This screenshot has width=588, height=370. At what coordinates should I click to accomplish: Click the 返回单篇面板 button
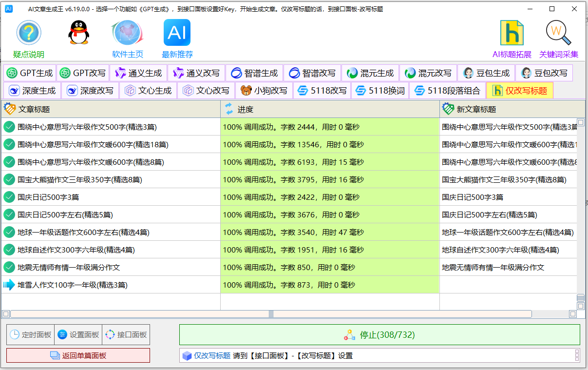coord(78,355)
